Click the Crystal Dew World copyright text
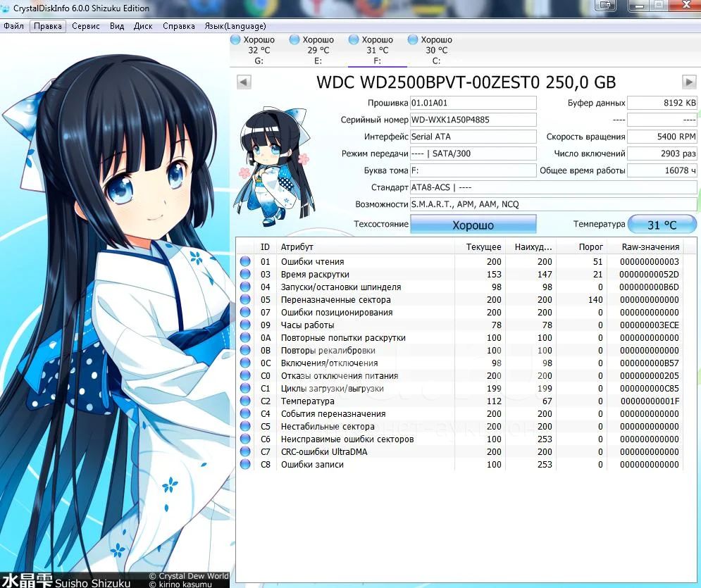The width and height of the screenshot is (701, 588). click(189, 576)
